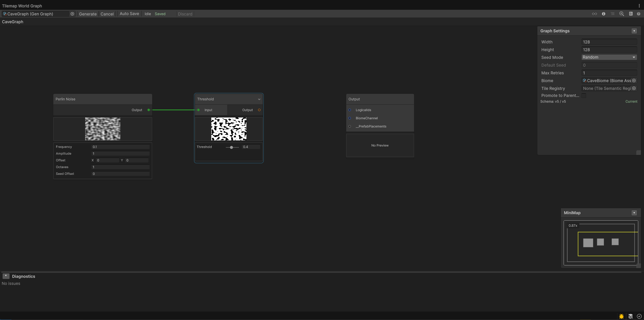Open the Tile Registry object picker circle

pos(634,88)
